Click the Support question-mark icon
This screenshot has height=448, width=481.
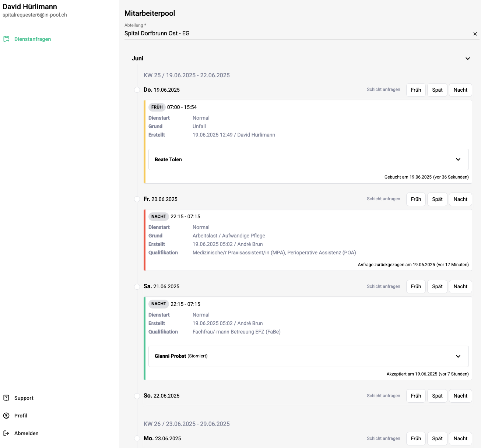pyautogui.click(x=6, y=398)
